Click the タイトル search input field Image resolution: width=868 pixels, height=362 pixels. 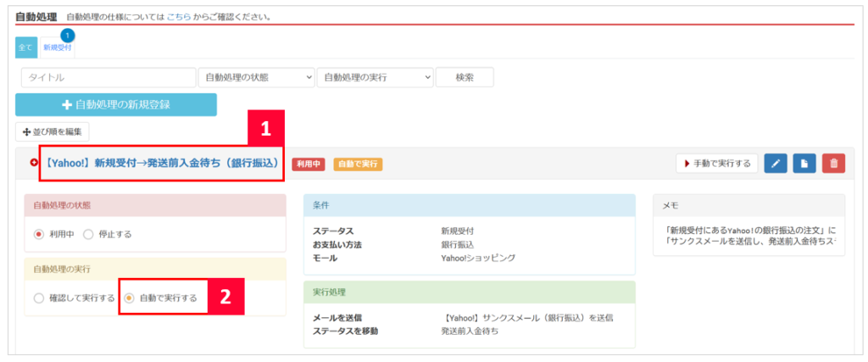tap(108, 78)
